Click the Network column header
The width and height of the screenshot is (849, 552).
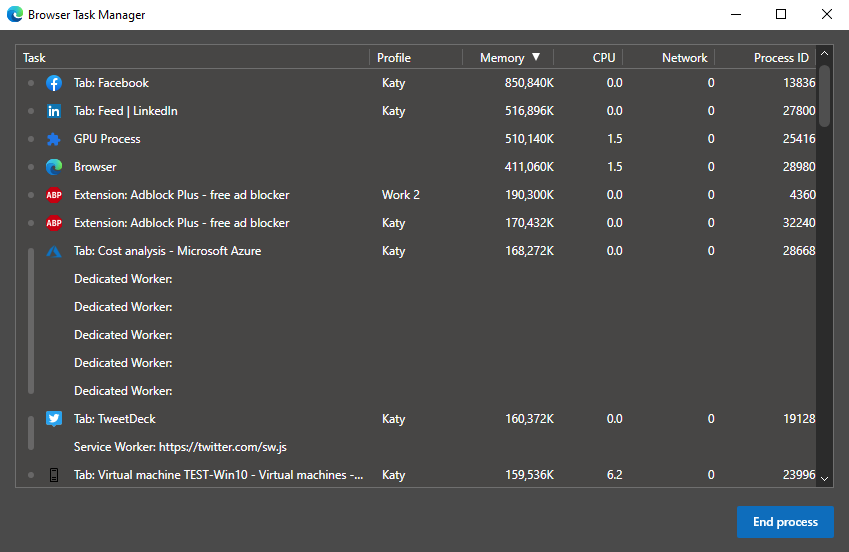click(684, 58)
